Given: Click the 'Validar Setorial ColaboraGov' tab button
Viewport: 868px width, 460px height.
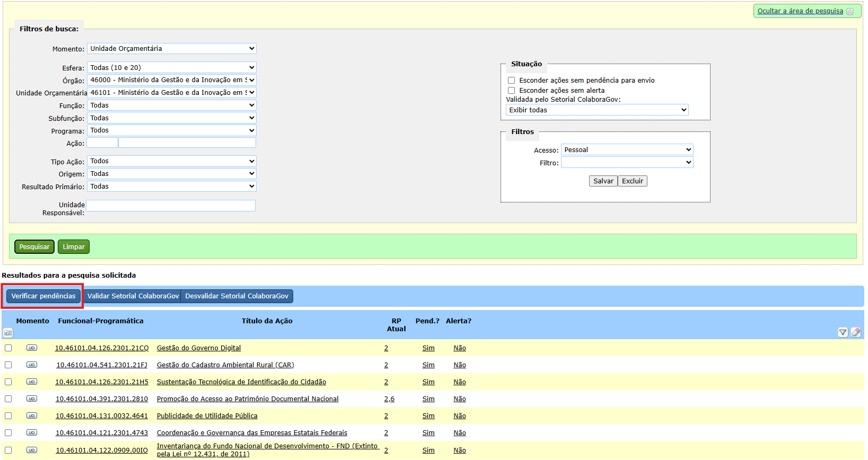Looking at the screenshot, I should coord(133,296).
